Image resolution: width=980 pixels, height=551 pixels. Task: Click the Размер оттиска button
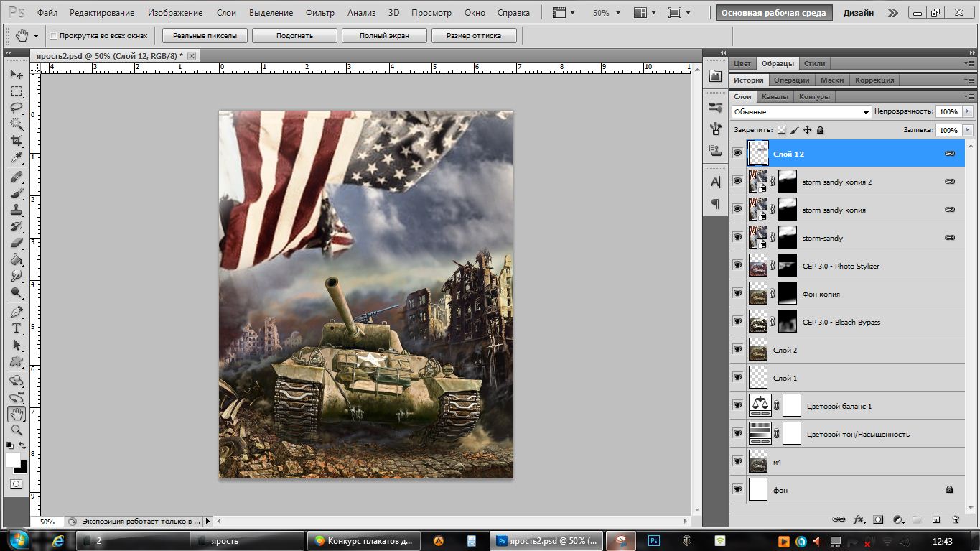[473, 36]
